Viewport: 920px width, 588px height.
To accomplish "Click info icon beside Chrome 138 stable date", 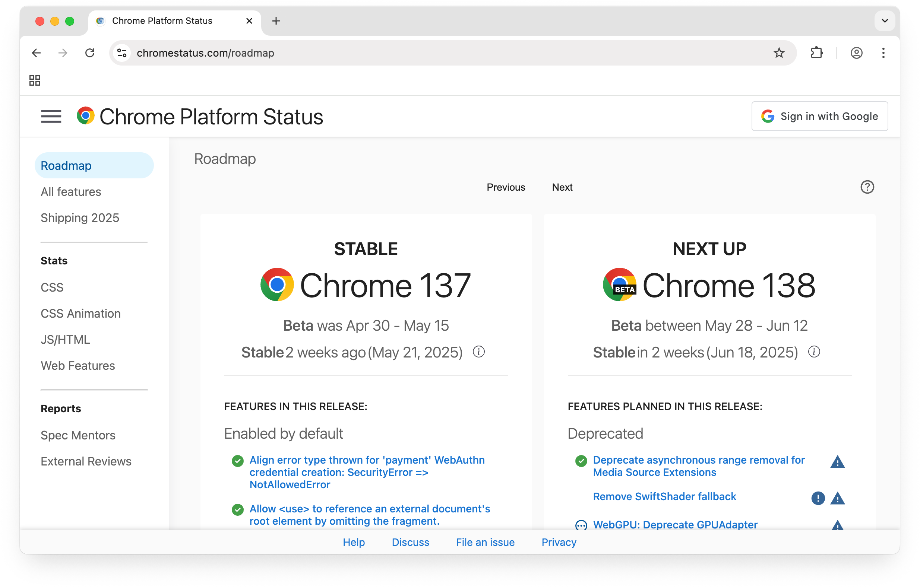I will [814, 352].
